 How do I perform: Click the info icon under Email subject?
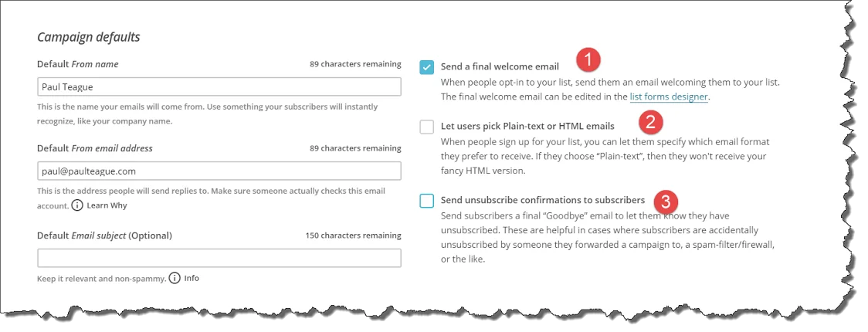pos(175,278)
